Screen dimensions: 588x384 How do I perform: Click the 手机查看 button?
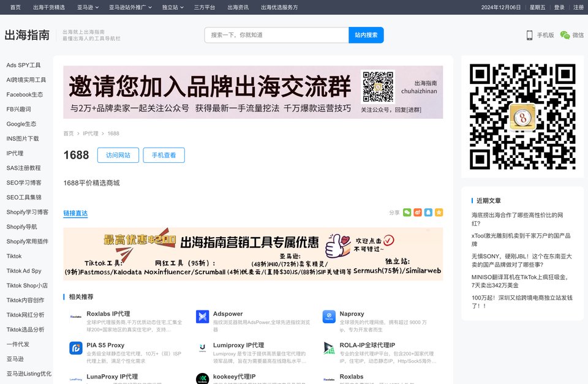[164, 155]
